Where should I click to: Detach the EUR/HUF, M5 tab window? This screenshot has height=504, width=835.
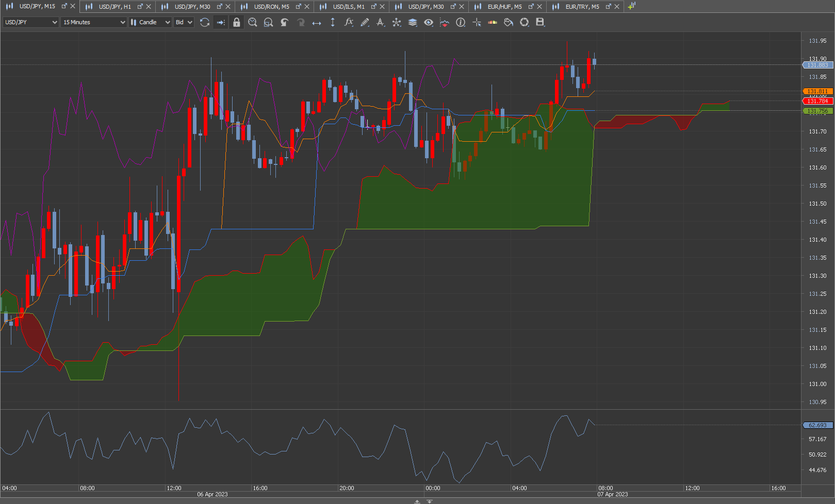pos(531,7)
